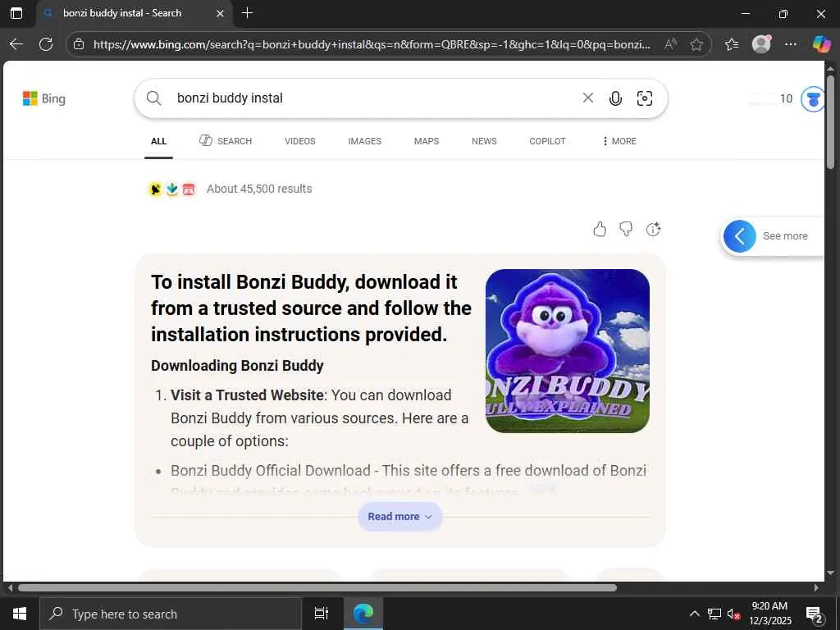Open the Windows Start menu

[x=20, y=614]
